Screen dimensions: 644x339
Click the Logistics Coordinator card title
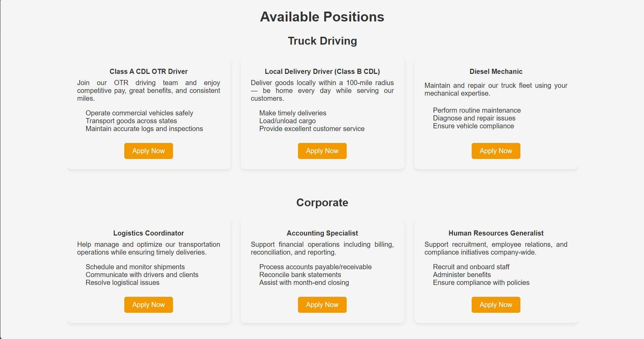click(148, 233)
